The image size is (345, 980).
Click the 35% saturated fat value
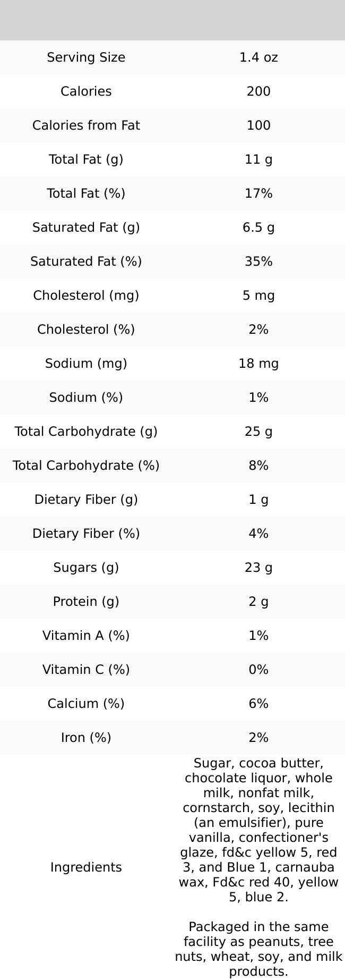point(258,261)
